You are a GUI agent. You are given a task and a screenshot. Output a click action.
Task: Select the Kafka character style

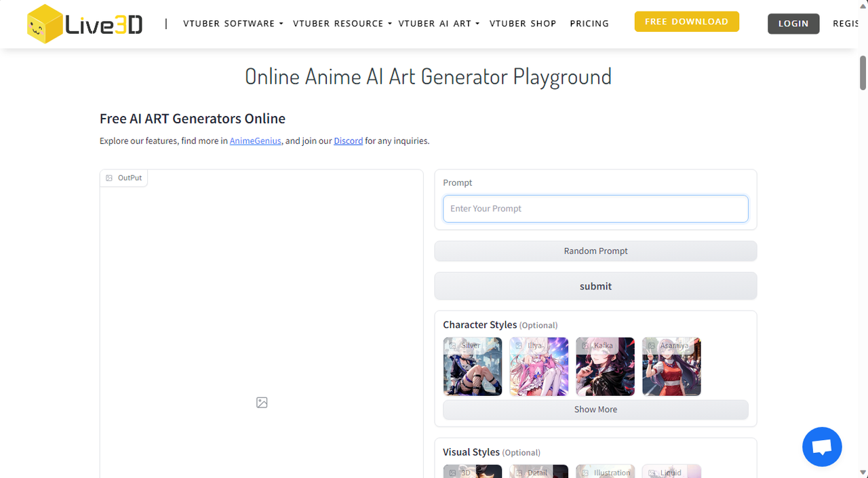point(606,367)
